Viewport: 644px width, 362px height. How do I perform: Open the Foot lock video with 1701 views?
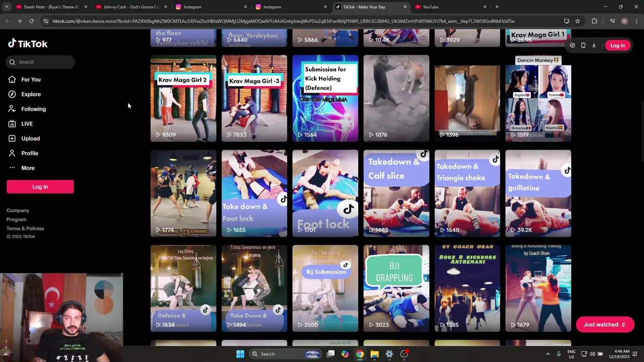[x=325, y=194]
